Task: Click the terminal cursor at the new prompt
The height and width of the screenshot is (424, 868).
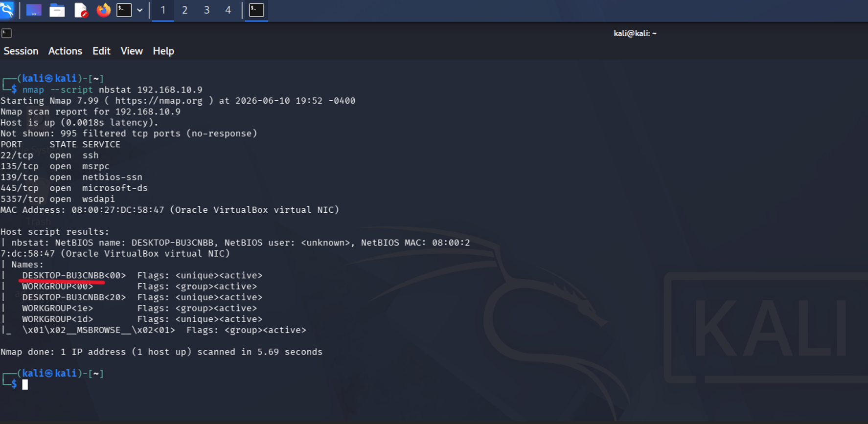Action: [25, 385]
